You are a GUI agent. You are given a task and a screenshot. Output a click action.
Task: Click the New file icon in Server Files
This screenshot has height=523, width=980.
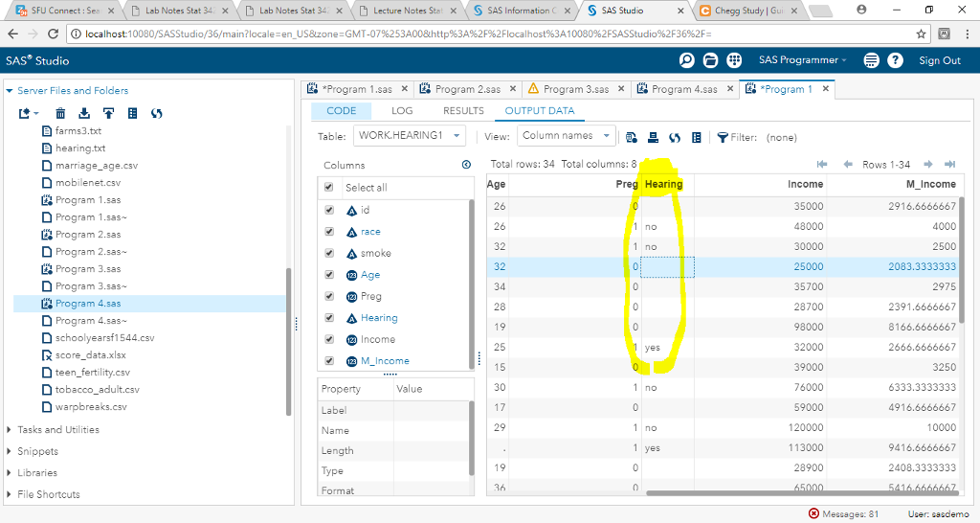pos(28,113)
